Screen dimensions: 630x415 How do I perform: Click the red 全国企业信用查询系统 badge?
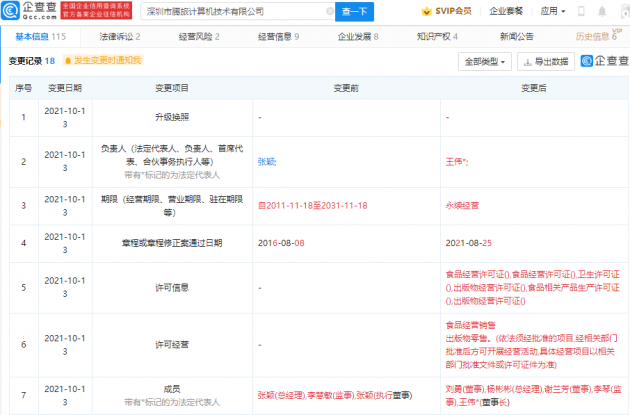tap(96, 10)
